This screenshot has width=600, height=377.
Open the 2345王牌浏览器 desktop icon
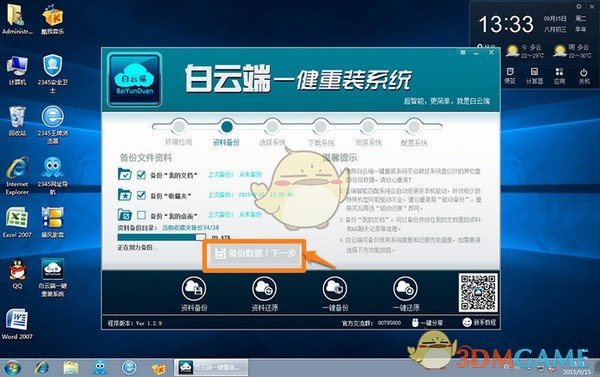tap(52, 124)
